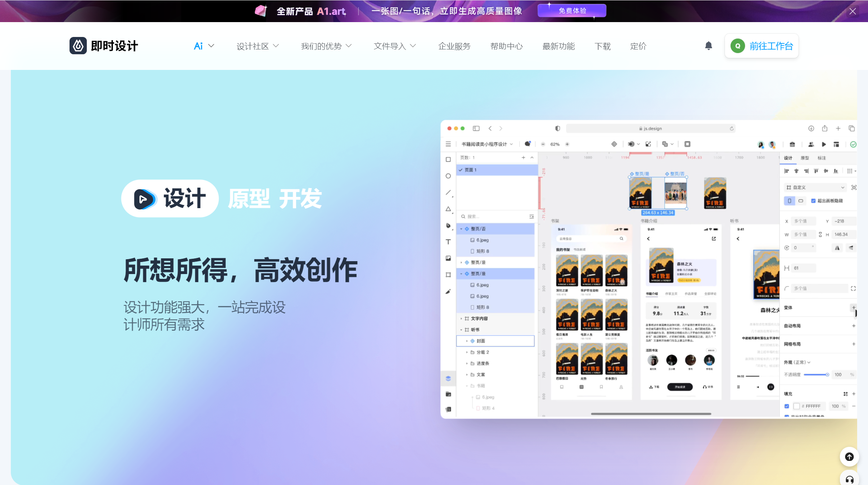Image resolution: width=868 pixels, height=485 pixels.
Task: Open the 自定义 frame size dropdown
Action: 815,187
